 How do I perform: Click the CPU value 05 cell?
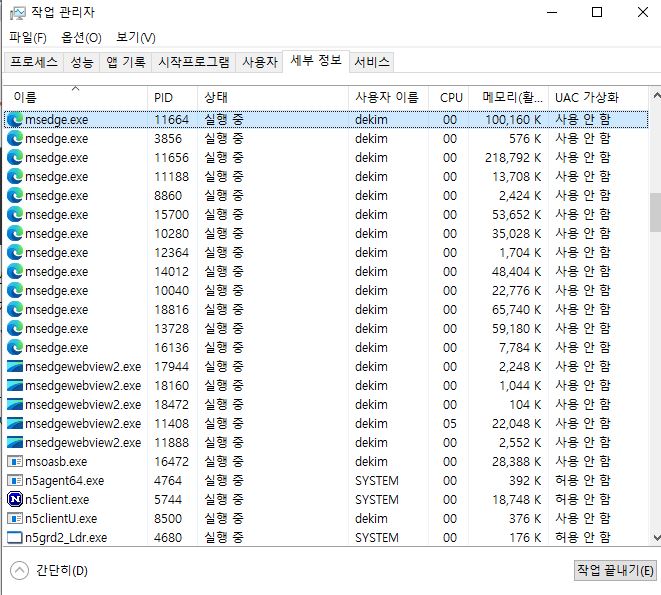(x=449, y=423)
